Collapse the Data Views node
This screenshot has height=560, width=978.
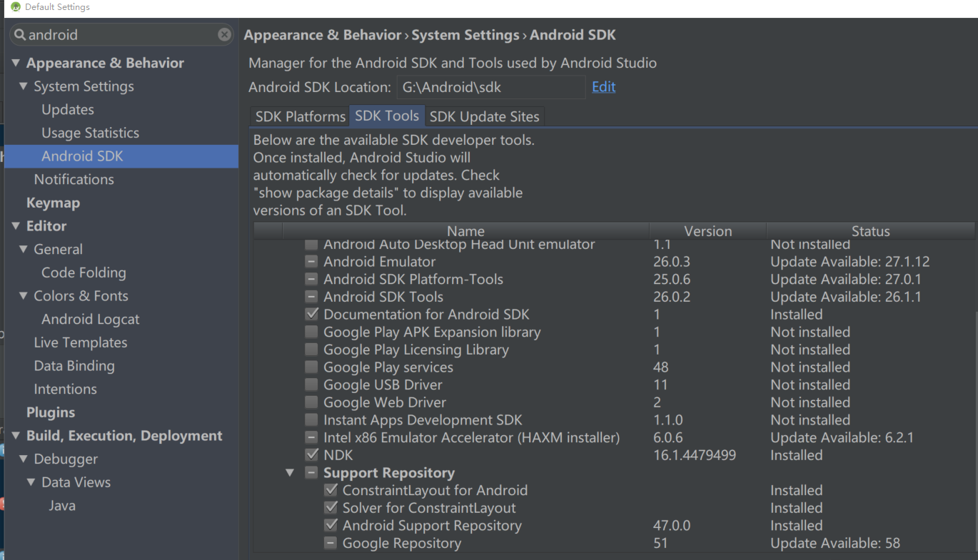31,482
